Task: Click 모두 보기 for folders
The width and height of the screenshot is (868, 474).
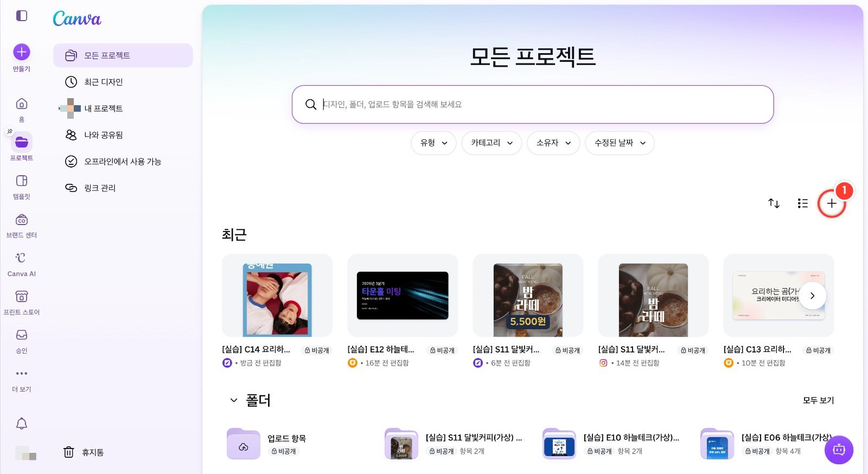Action: coord(818,400)
